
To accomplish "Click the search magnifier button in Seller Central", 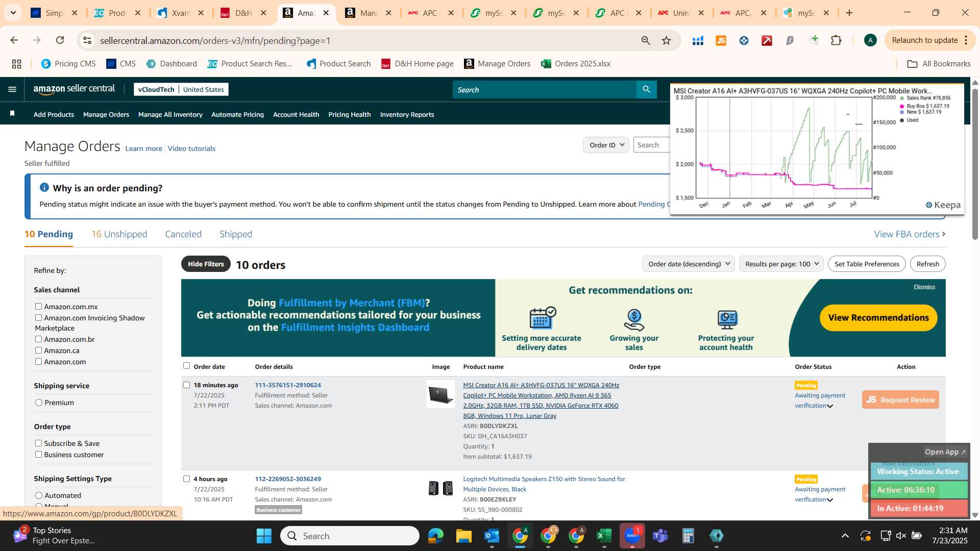I will pyautogui.click(x=646, y=89).
